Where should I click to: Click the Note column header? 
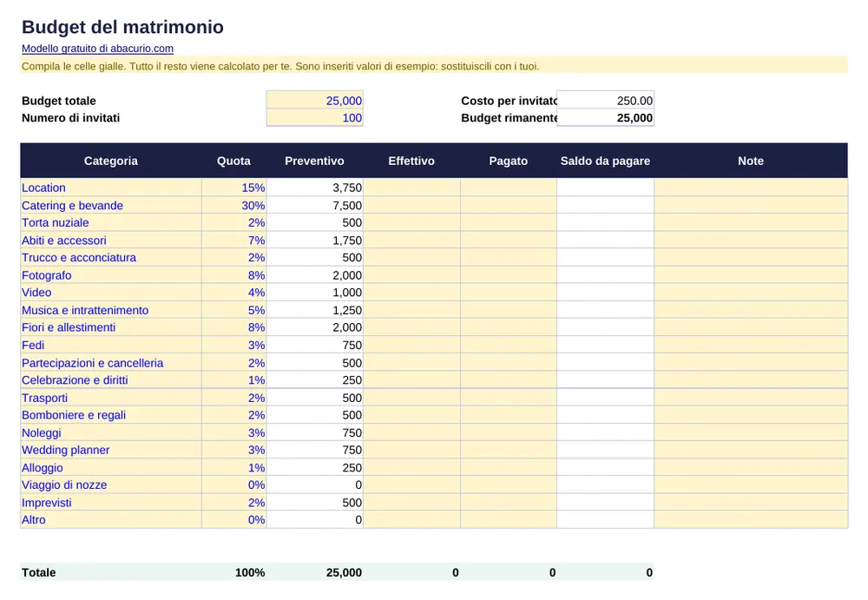point(751,161)
